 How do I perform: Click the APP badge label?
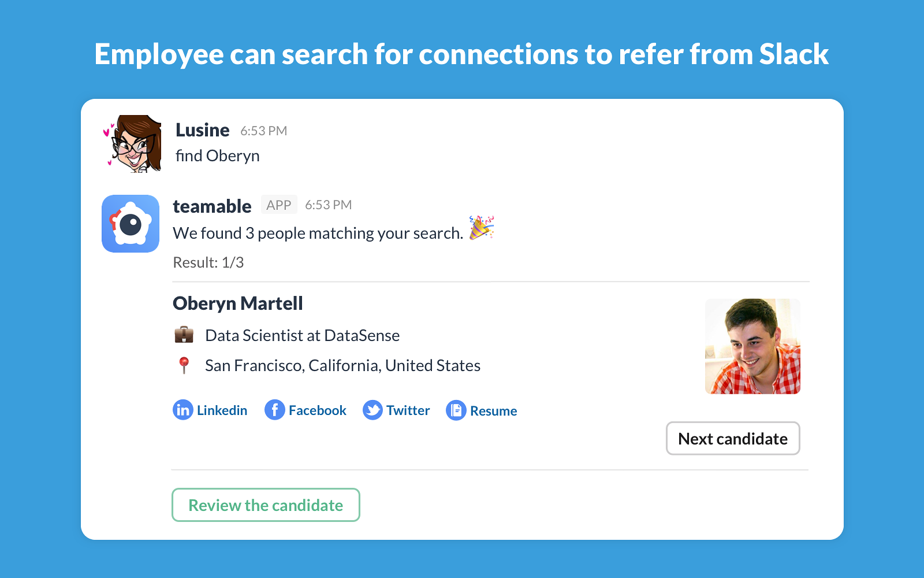279,205
